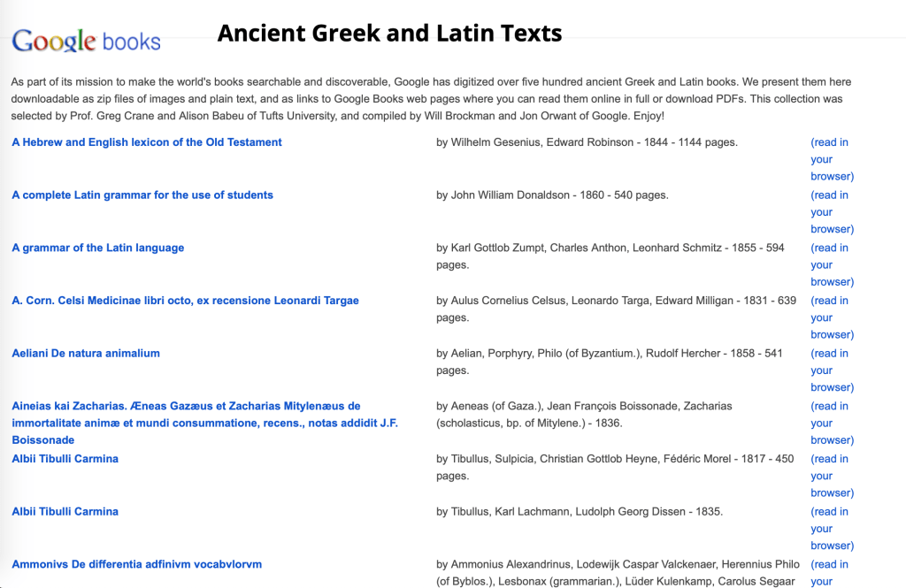Click the Google Books logo
The width and height of the screenshot is (906, 588).
tap(86, 41)
